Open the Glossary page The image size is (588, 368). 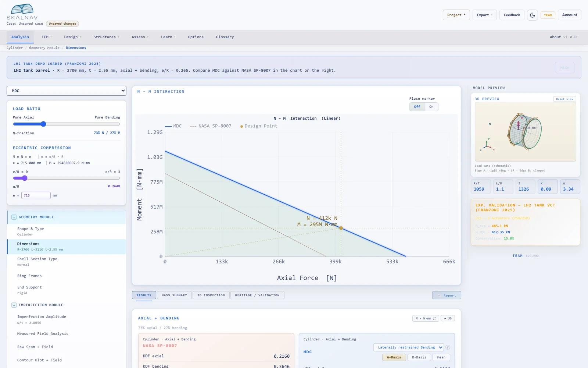225,37
